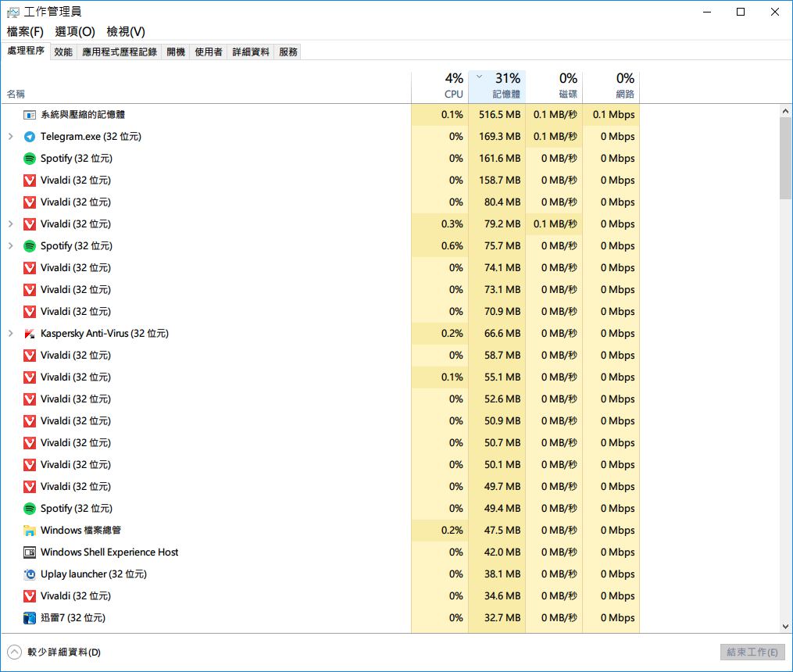Open the 檔案(F) menu

[25, 32]
